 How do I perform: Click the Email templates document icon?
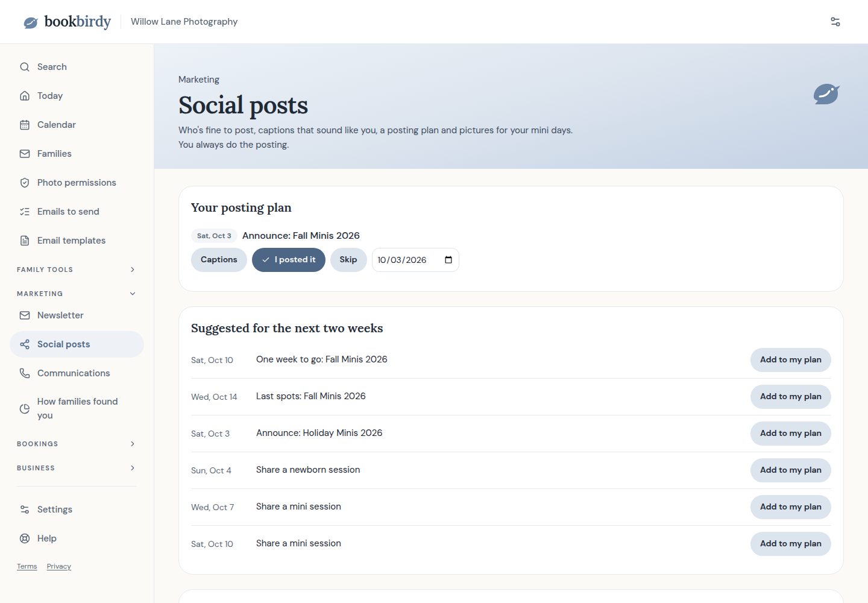(x=25, y=241)
